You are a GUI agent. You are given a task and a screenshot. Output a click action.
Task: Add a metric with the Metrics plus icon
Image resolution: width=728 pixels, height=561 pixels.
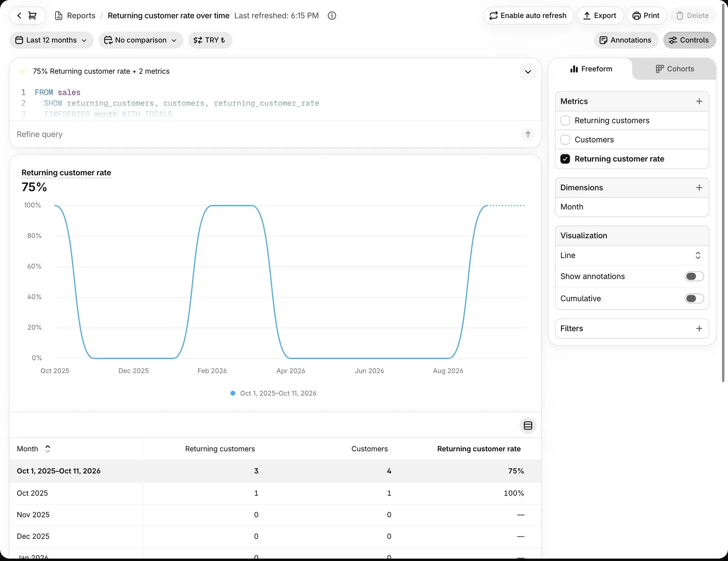coord(699,101)
